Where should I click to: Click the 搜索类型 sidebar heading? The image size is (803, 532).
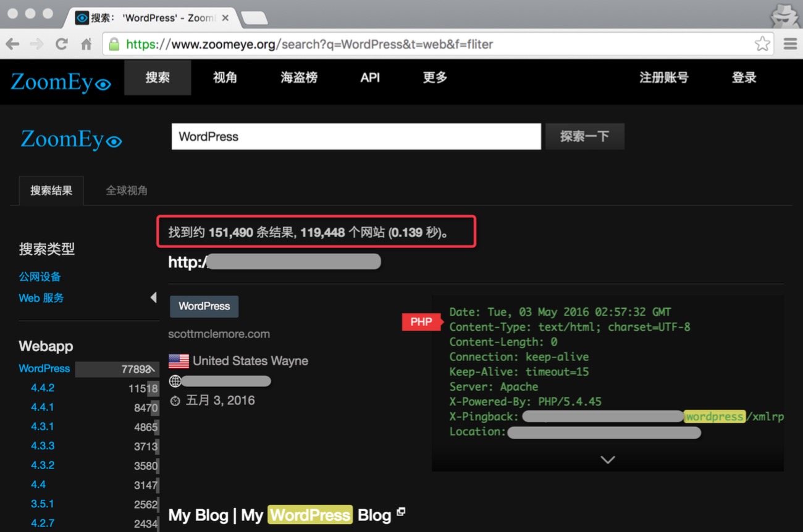click(47, 249)
